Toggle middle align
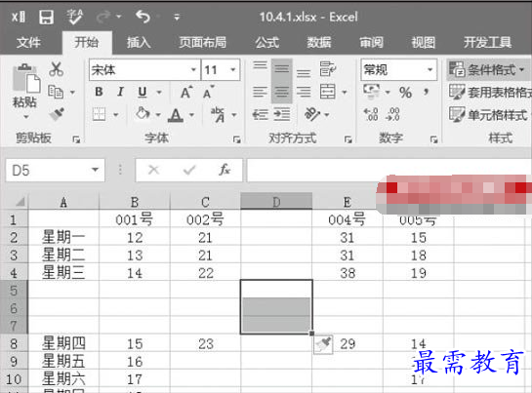 click(x=281, y=69)
